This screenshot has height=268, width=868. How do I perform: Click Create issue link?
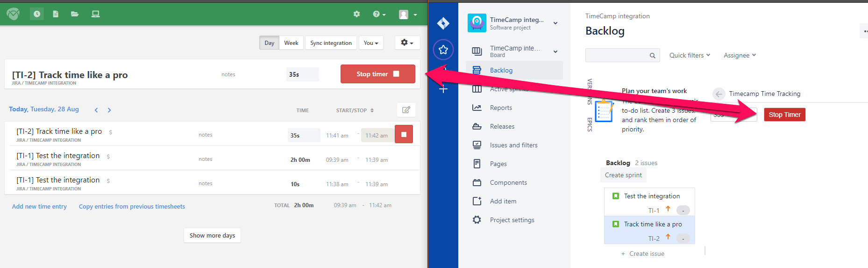643,254
